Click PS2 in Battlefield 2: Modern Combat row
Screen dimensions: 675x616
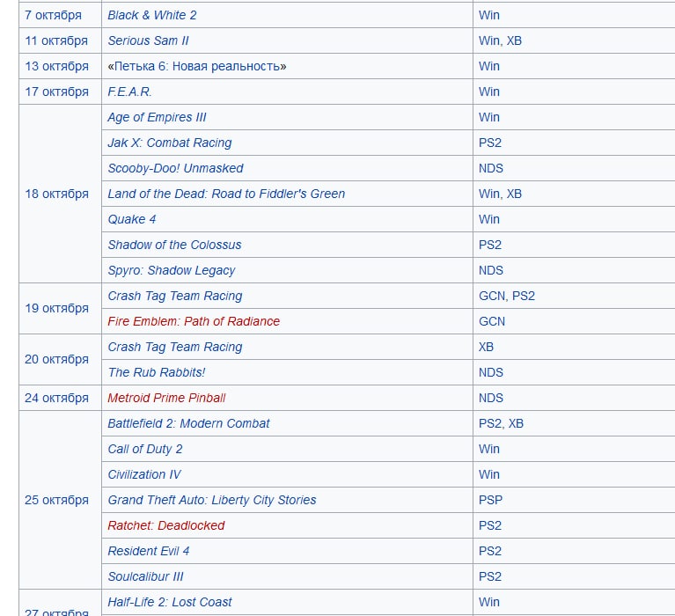490,423
